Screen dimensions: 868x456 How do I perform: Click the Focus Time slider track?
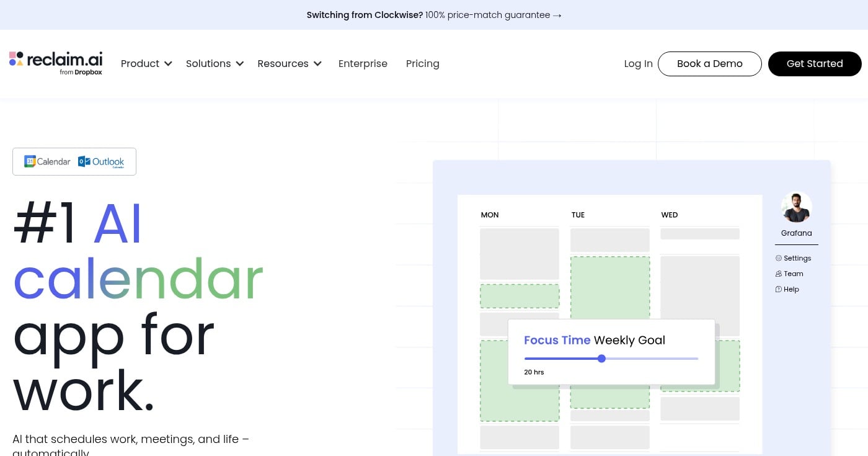coord(611,359)
